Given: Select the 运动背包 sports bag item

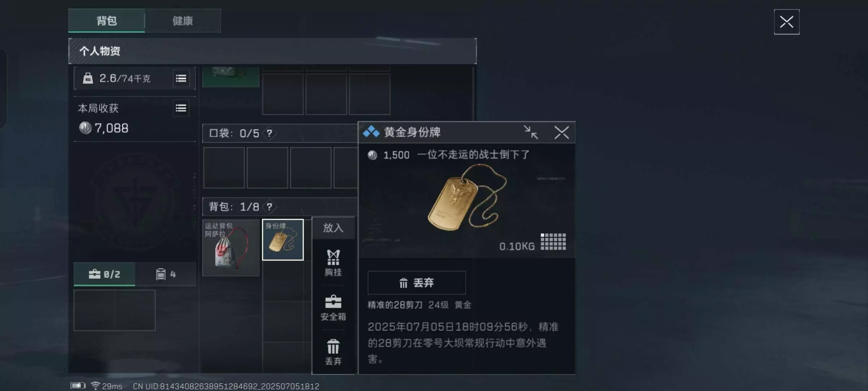Looking at the screenshot, I should 231,248.
